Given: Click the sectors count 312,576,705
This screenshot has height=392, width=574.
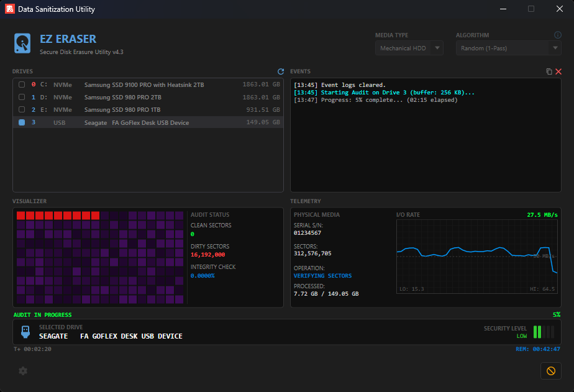Looking at the screenshot, I should [x=312, y=253].
